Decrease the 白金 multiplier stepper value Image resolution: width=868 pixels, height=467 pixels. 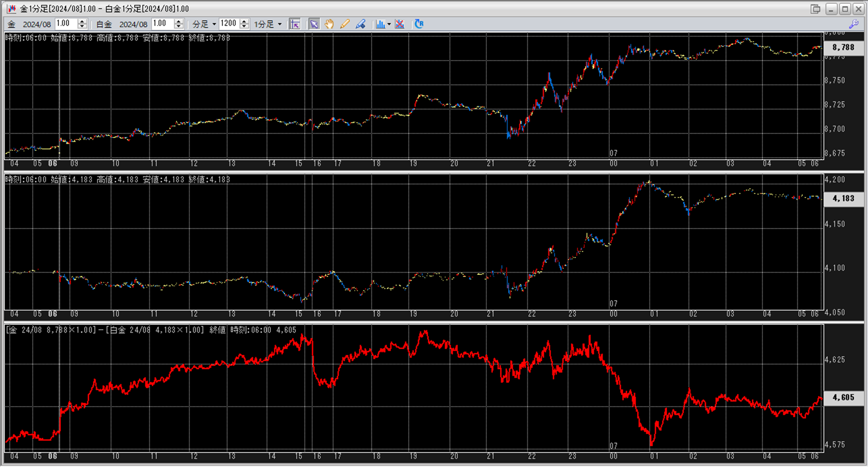click(179, 27)
